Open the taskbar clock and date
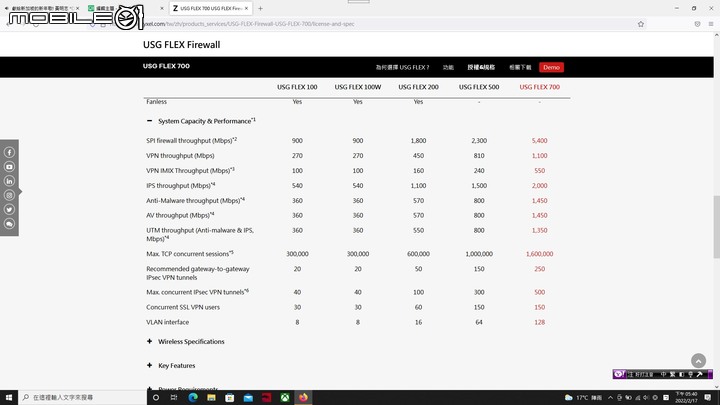 click(686, 397)
